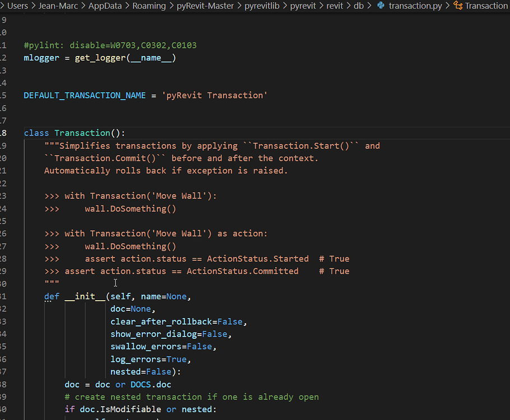Open the pyRevit-Master breadcrumb folder
The image size is (510, 420).
(x=205, y=6)
